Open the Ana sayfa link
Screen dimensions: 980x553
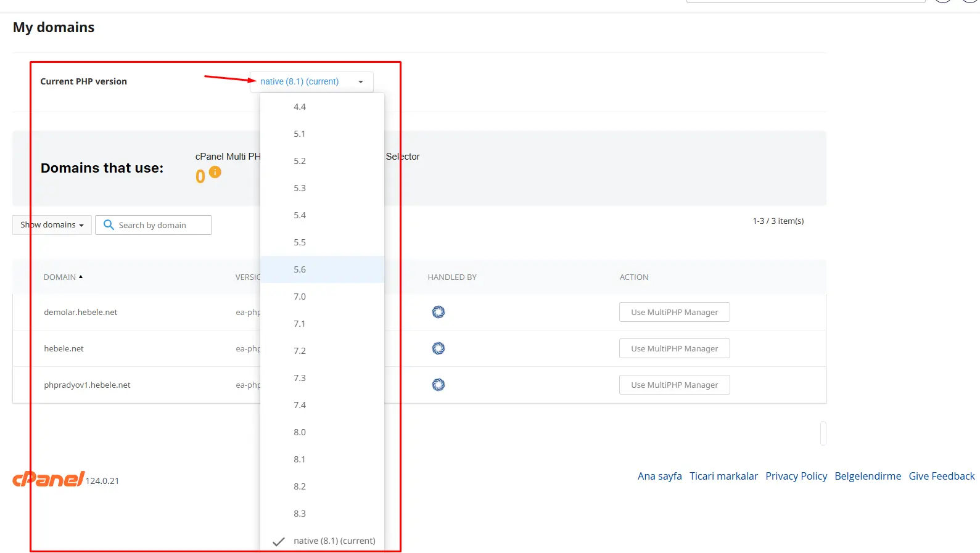pyautogui.click(x=660, y=476)
